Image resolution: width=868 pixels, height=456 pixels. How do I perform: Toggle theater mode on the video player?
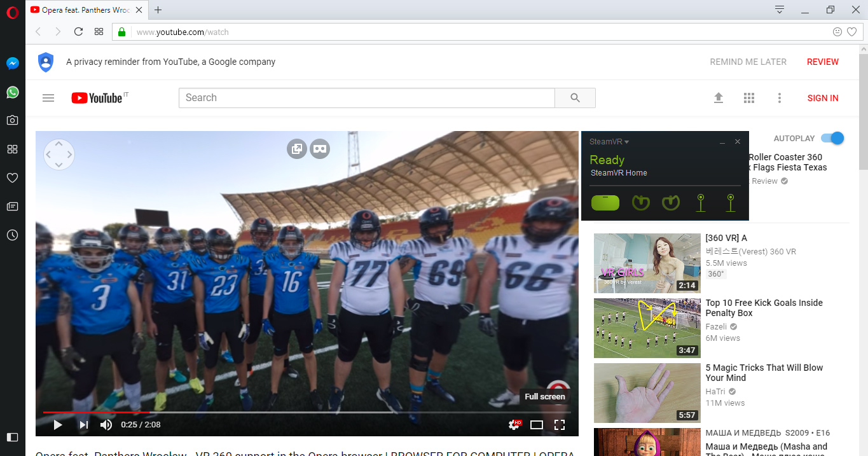[536, 425]
